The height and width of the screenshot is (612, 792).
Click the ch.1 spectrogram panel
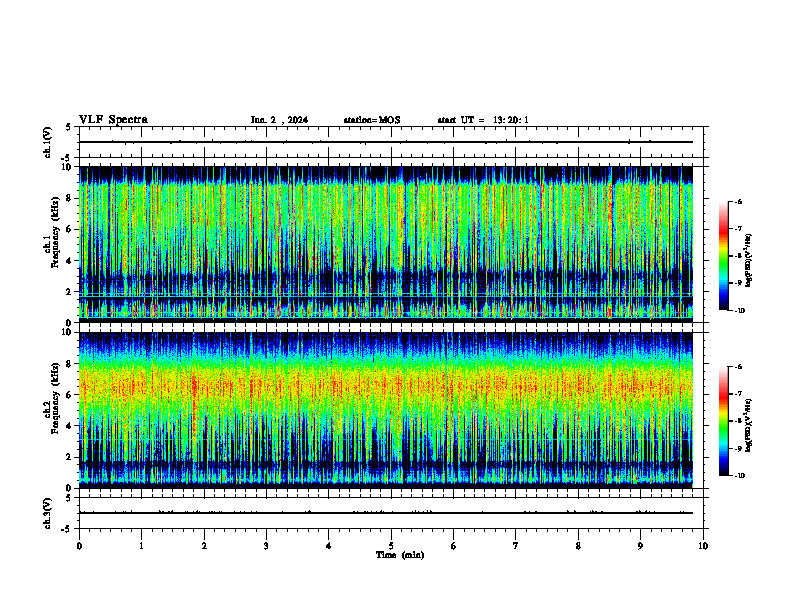point(386,244)
